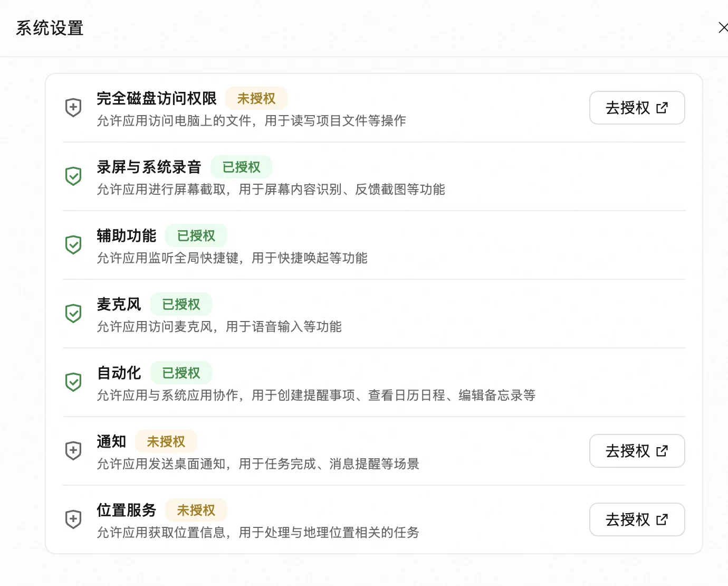The image size is (728, 586).
Task: Click green shield icon beside 自动化
Action: pyautogui.click(x=73, y=382)
